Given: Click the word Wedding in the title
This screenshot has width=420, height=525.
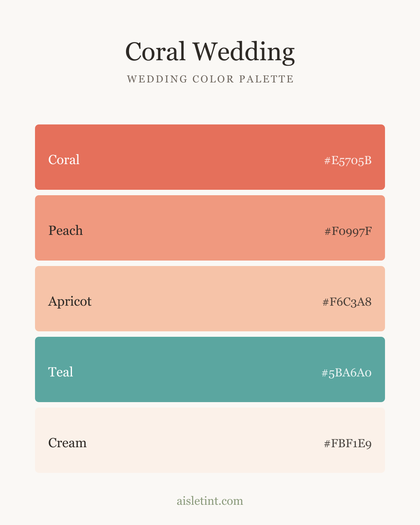Looking at the screenshot, I should point(244,52).
